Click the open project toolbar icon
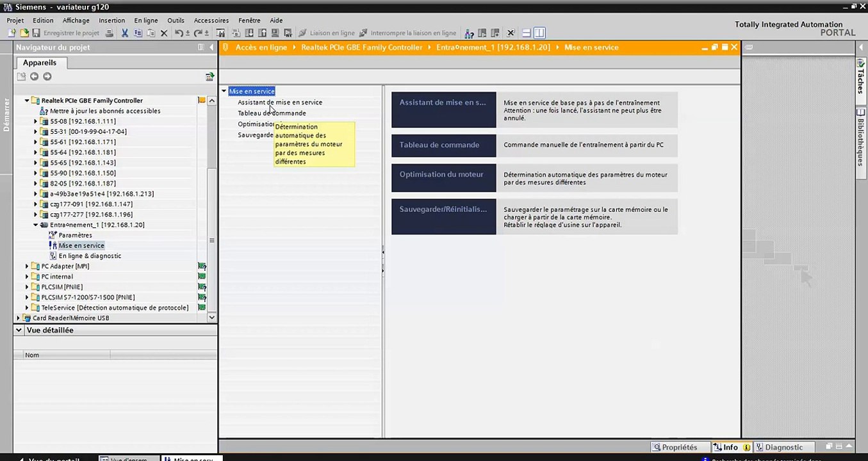 24,33
